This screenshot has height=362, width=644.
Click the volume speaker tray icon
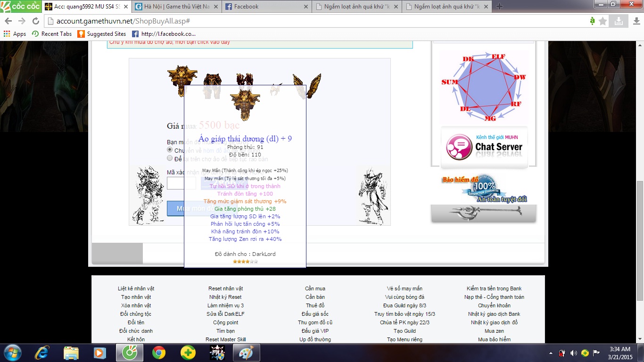pyautogui.click(x=574, y=353)
